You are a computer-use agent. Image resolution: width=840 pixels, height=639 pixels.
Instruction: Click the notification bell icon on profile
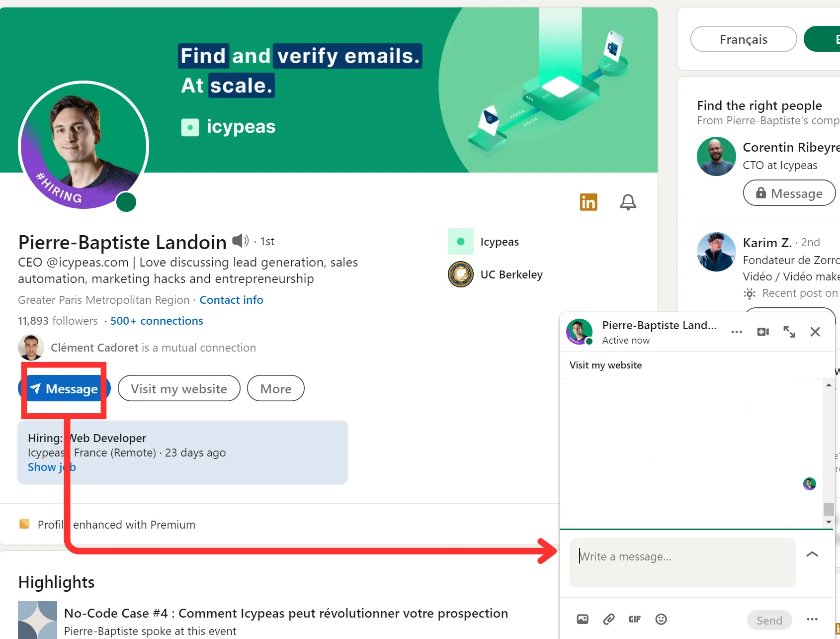(628, 202)
